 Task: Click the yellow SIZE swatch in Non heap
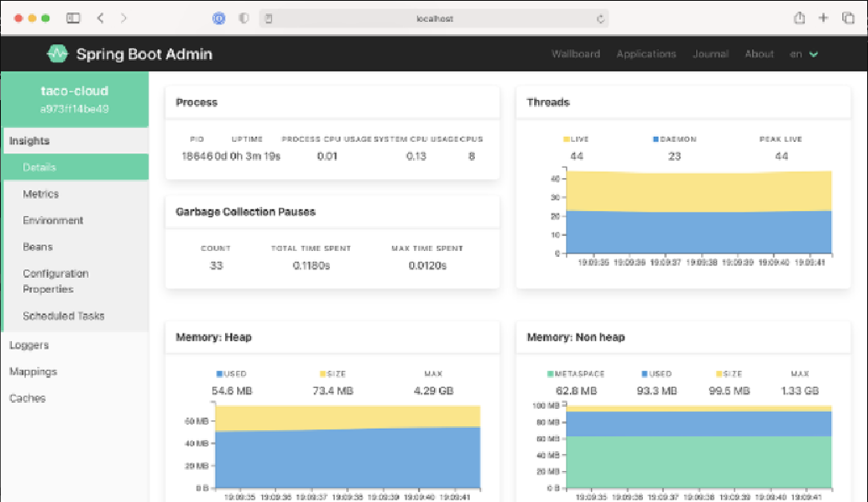719,374
